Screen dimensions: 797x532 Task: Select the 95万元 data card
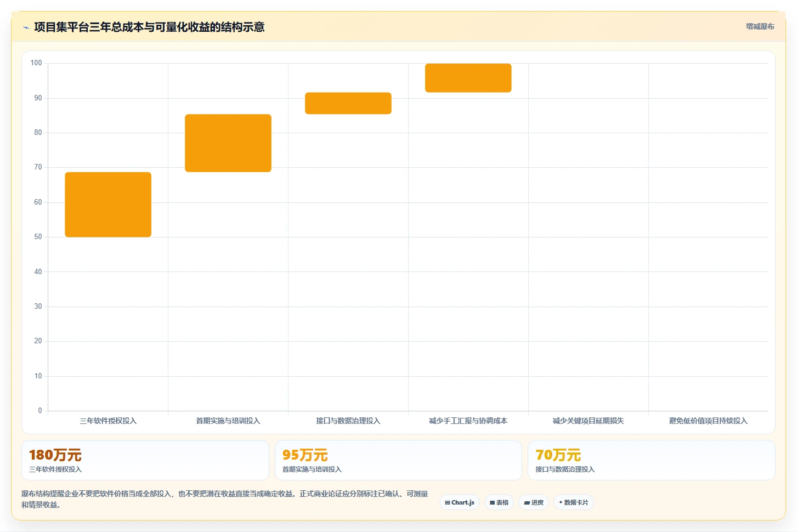(x=398, y=460)
